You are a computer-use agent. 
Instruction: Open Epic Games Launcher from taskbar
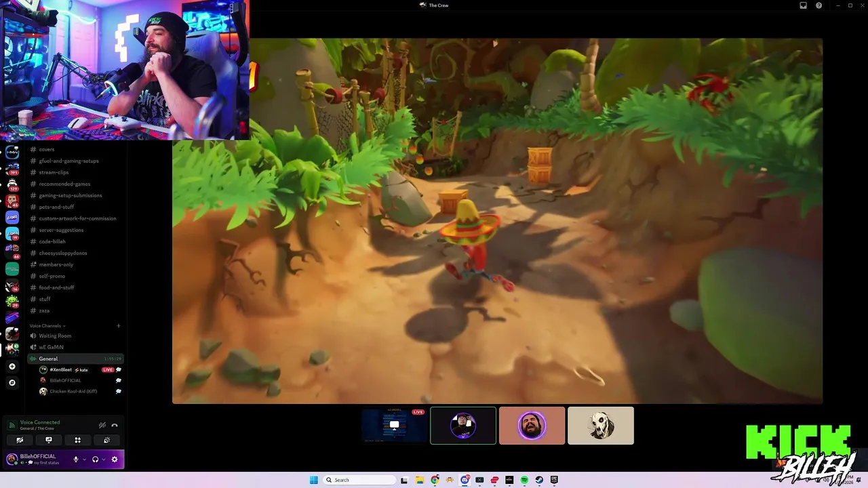(554, 480)
